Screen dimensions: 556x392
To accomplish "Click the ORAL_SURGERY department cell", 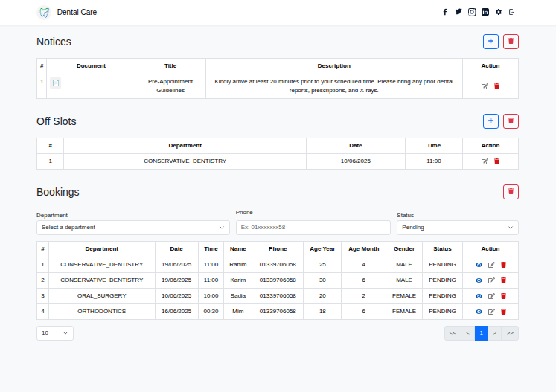I will click(102, 295).
